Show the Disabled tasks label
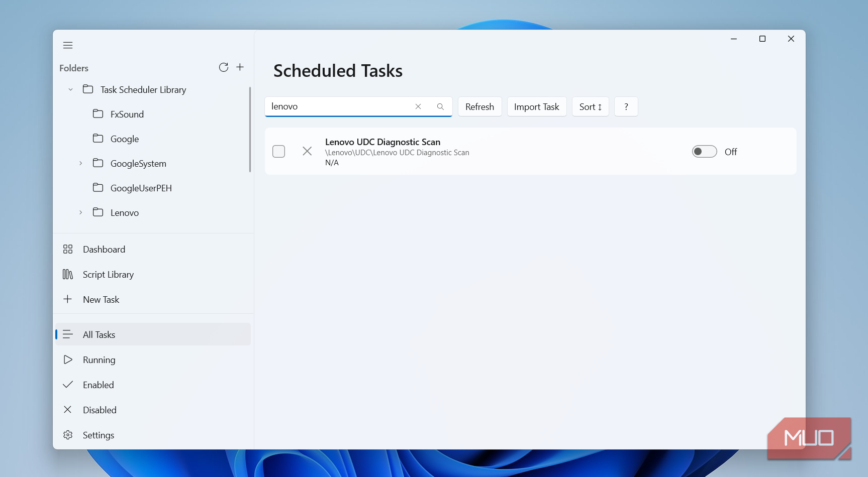 pyautogui.click(x=100, y=410)
